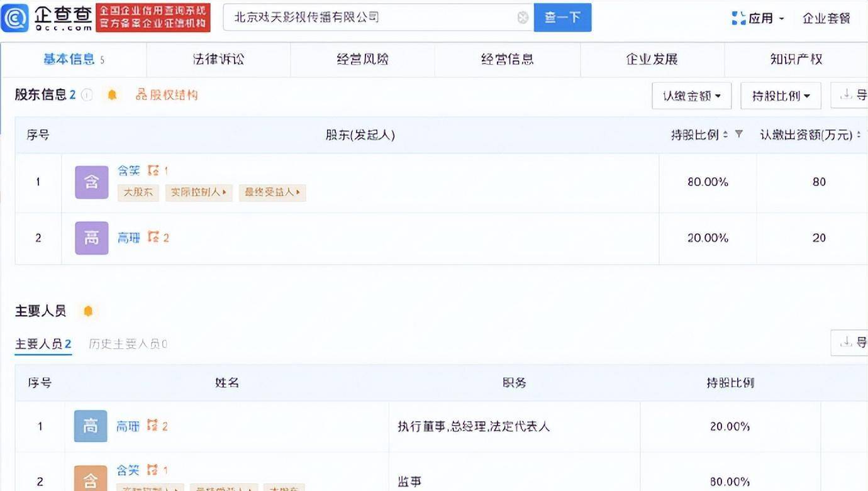Click shareholder info help icon
The width and height of the screenshot is (868, 491).
pos(87,95)
